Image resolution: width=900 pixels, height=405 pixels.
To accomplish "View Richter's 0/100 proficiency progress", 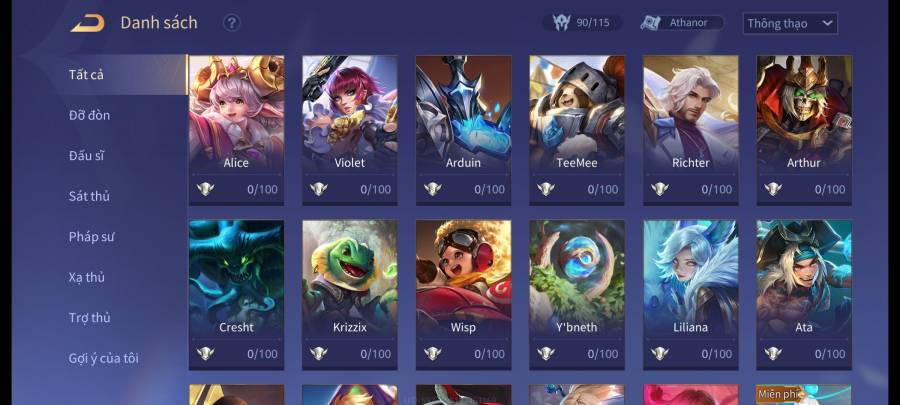I will tap(716, 189).
